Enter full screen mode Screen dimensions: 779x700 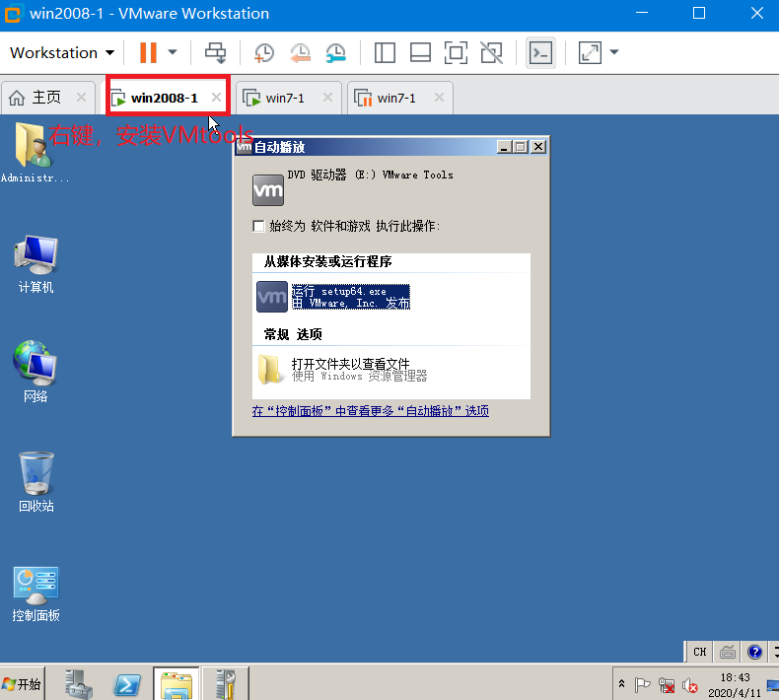[x=456, y=52]
